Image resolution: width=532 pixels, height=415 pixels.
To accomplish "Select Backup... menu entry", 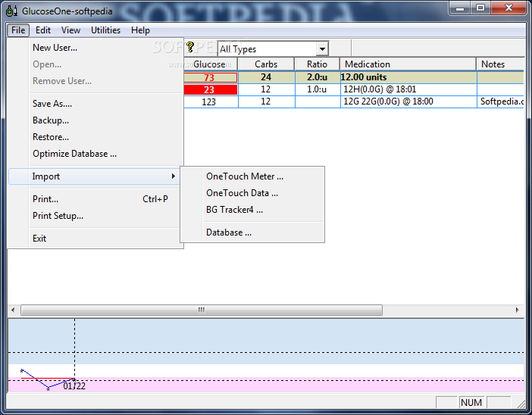I will click(x=95, y=120).
